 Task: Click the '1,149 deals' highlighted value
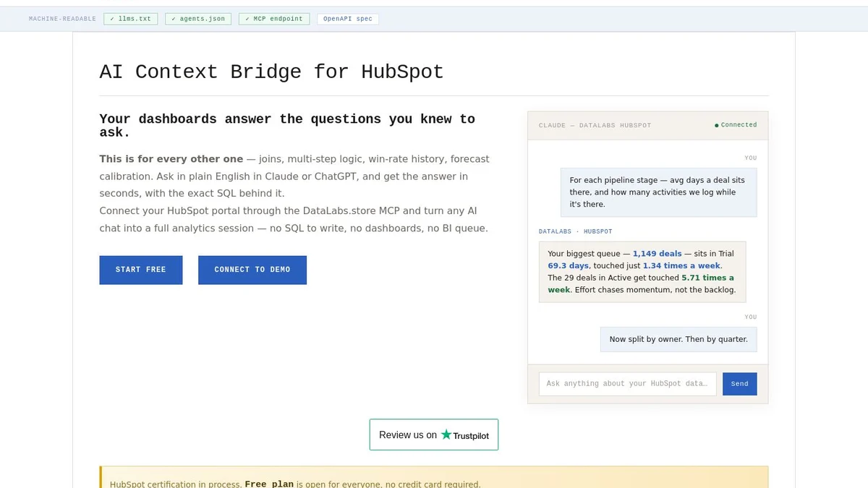658,254
